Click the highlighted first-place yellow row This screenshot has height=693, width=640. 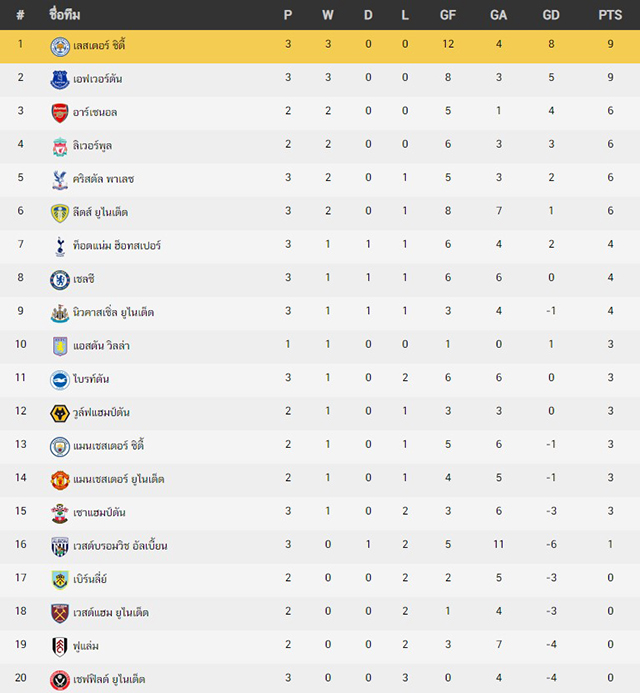click(320, 46)
